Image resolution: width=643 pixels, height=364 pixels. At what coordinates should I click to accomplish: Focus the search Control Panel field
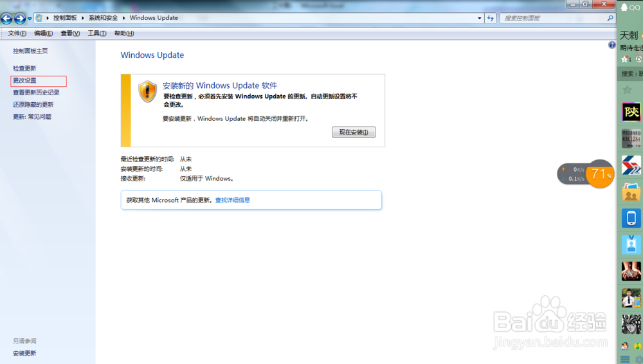(554, 18)
